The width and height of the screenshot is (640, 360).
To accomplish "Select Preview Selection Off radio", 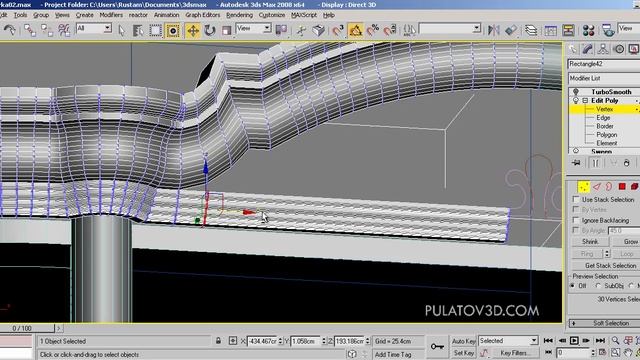I will (573, 286).
